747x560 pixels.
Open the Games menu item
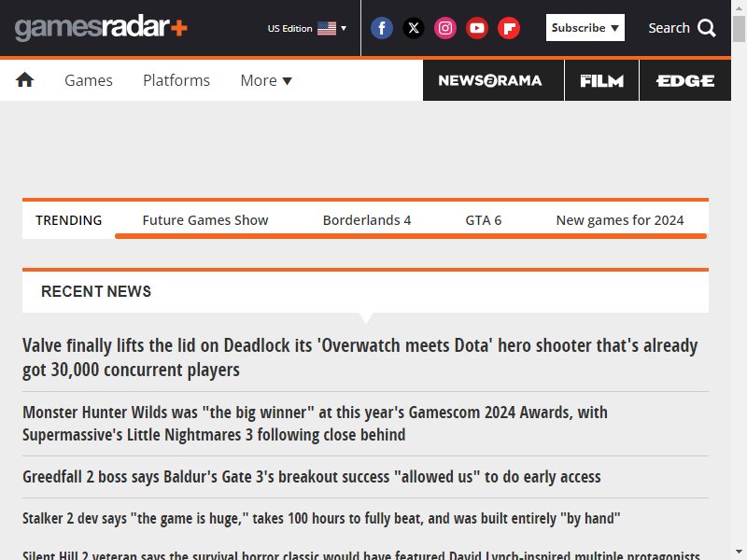pos(89,80)
